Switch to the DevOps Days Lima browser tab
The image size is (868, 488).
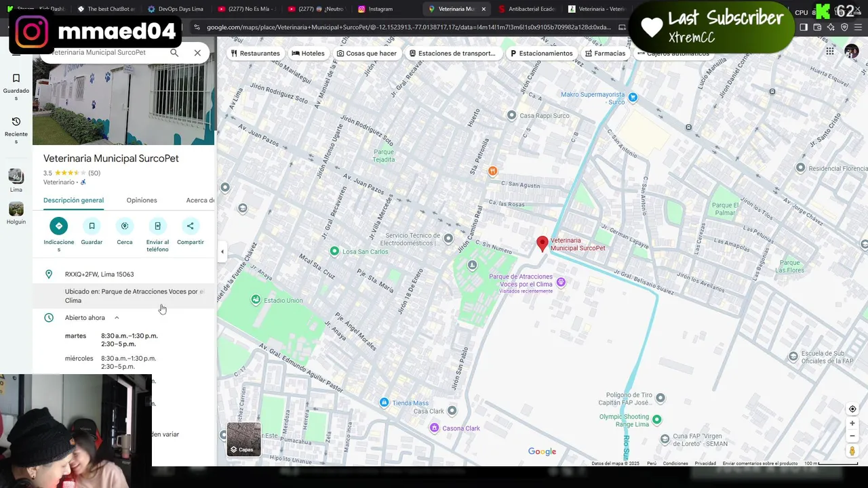178,9
